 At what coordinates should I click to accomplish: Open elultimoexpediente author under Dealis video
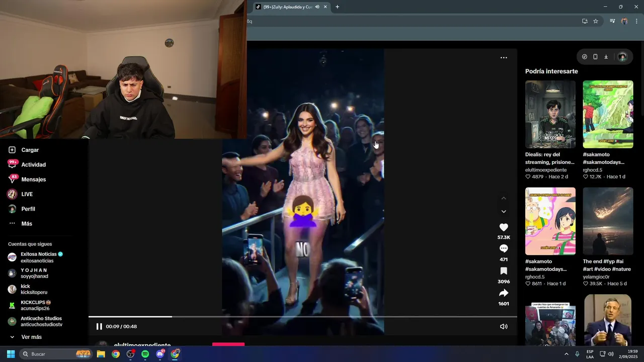click(546, 170)
